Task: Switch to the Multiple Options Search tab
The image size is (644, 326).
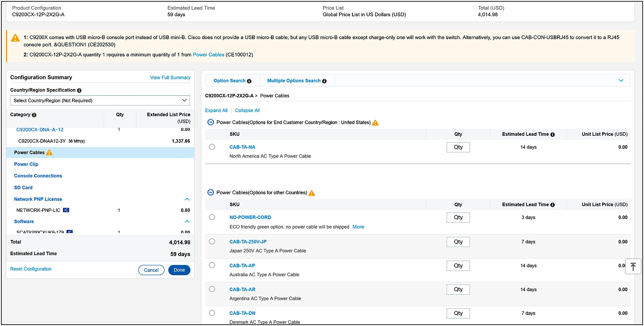Action: point(294,81)
